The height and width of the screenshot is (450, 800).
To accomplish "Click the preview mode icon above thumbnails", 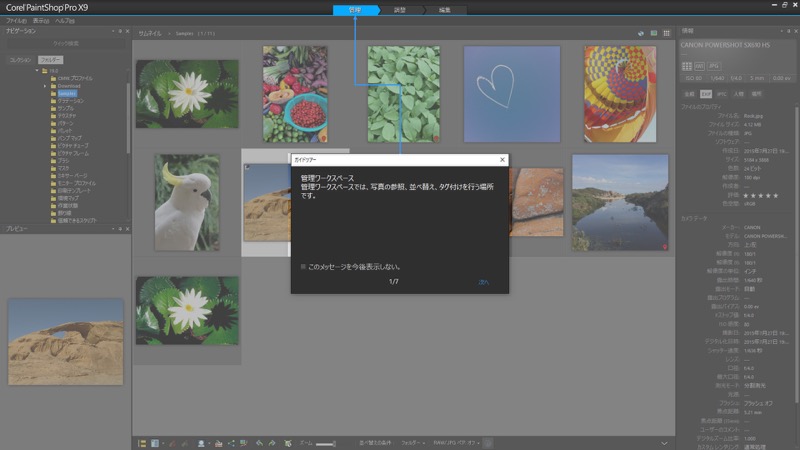I will 654,33.
